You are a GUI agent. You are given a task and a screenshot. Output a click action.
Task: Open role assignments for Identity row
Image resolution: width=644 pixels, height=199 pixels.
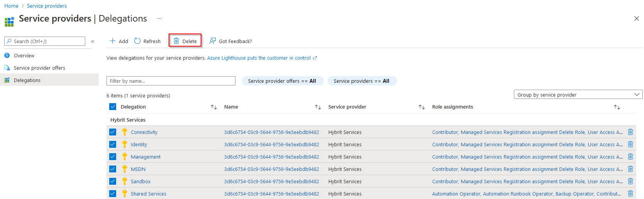pos(527,144)
